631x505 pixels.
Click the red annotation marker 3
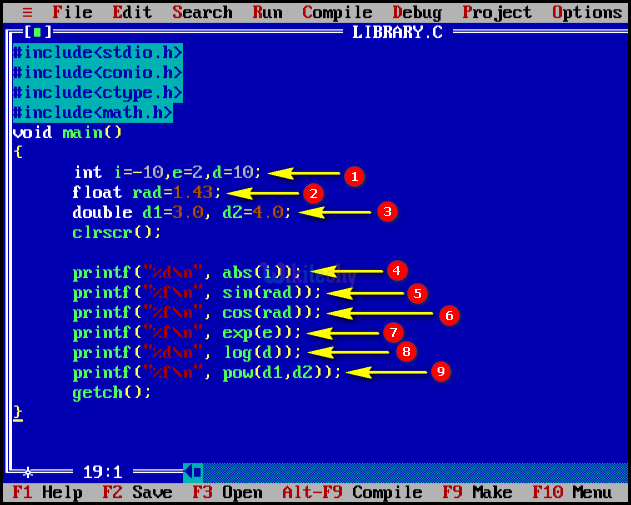(386, 211)
